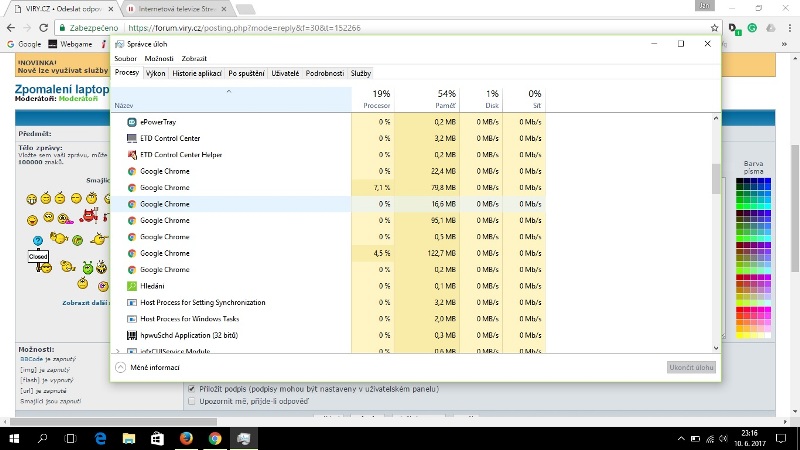Switch to Chrome in taskbar

(x=215, y=438)
